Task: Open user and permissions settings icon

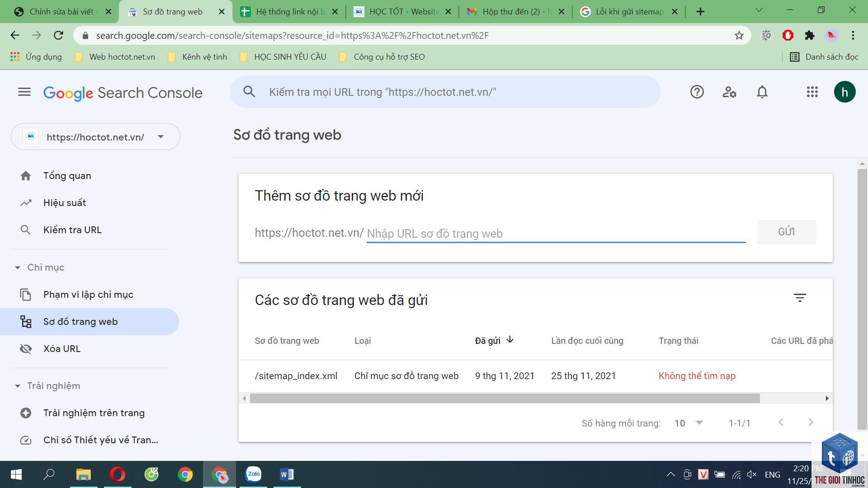Action: click(729, 92)
